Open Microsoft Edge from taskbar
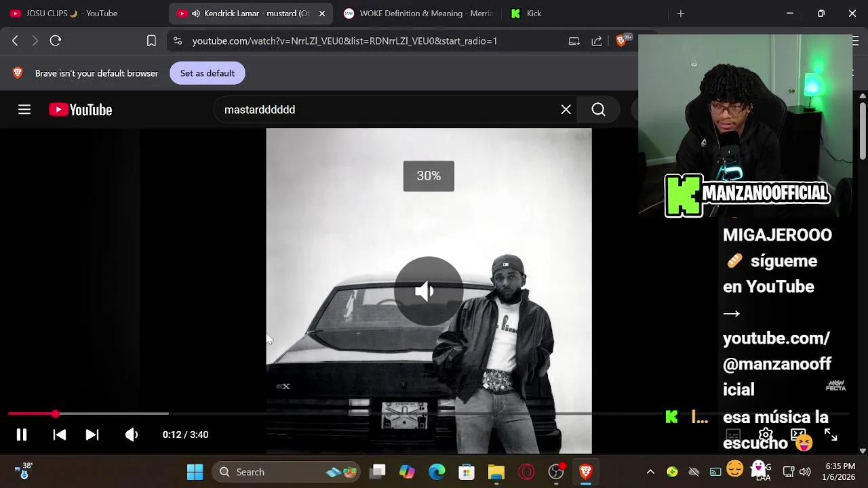 click(x=437, y=472)
